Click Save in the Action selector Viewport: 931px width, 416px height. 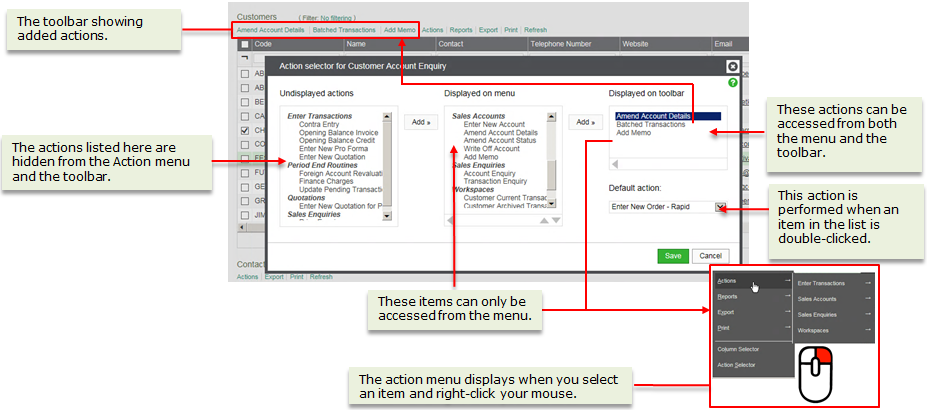pos(673,256)
